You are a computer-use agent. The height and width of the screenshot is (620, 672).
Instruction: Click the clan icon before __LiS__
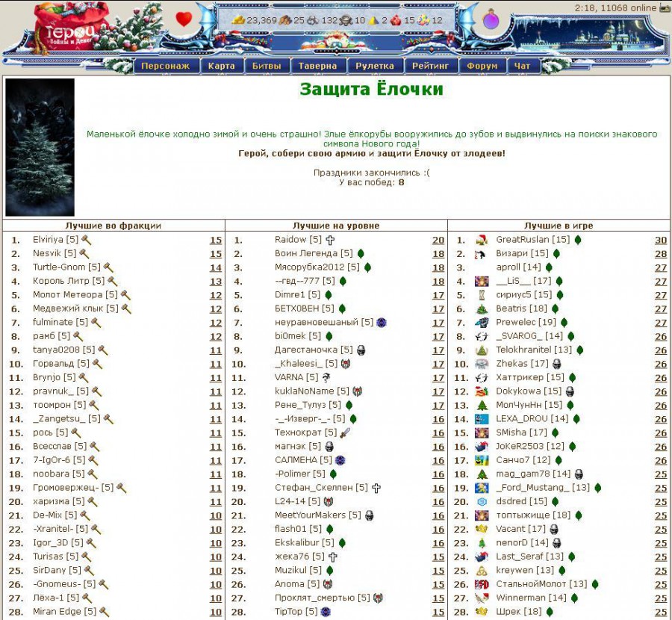(482, 282)
